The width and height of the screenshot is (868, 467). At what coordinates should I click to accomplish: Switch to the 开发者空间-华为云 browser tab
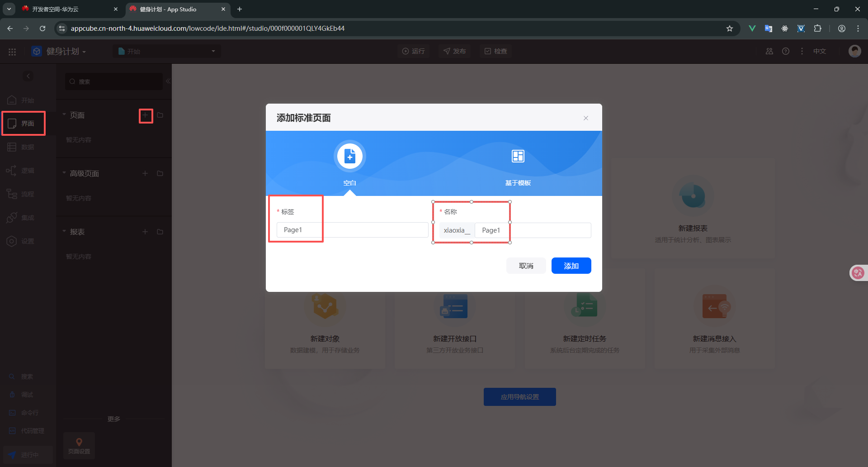point(68,9)
